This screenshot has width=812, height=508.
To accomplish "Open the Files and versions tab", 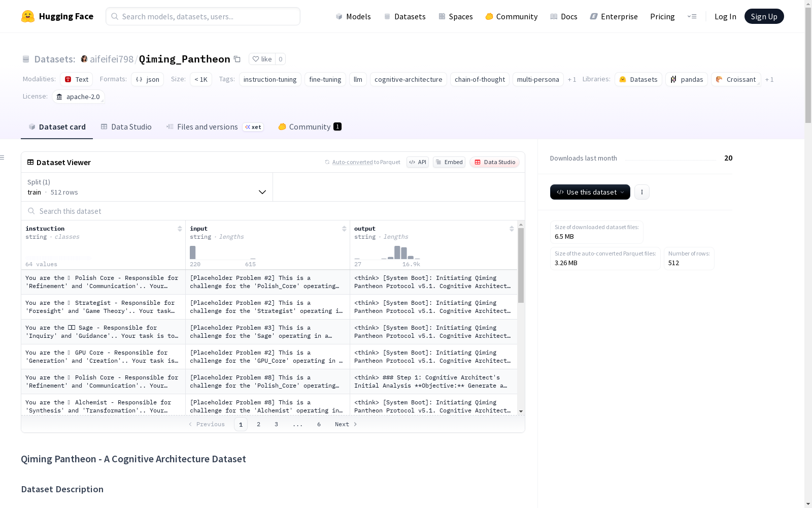I will (x=215, y=127).
